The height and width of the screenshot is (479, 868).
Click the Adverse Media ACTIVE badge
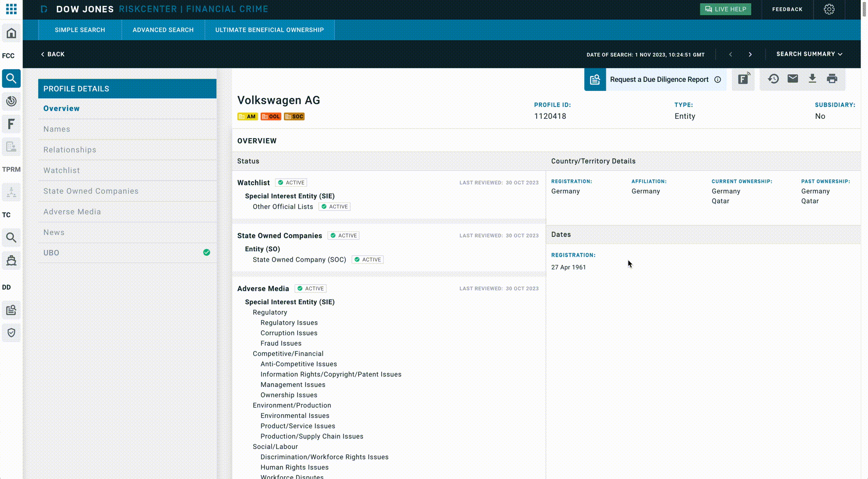pyautogui.click(x=311, y=288)
